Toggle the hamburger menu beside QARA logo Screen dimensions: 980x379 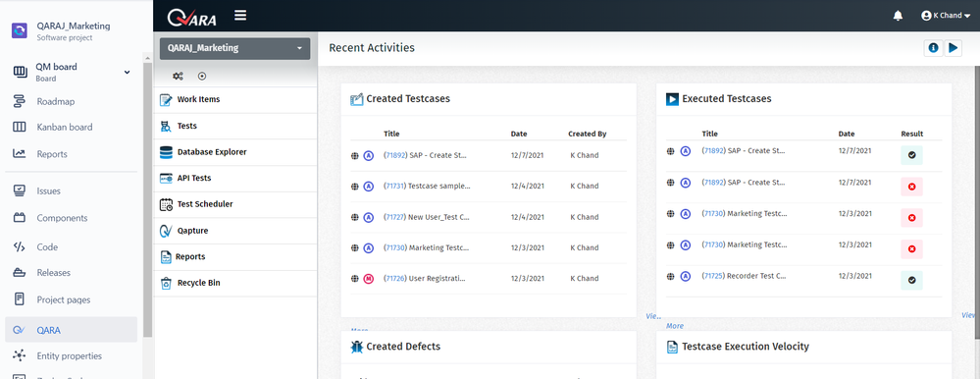click(240, 15)
